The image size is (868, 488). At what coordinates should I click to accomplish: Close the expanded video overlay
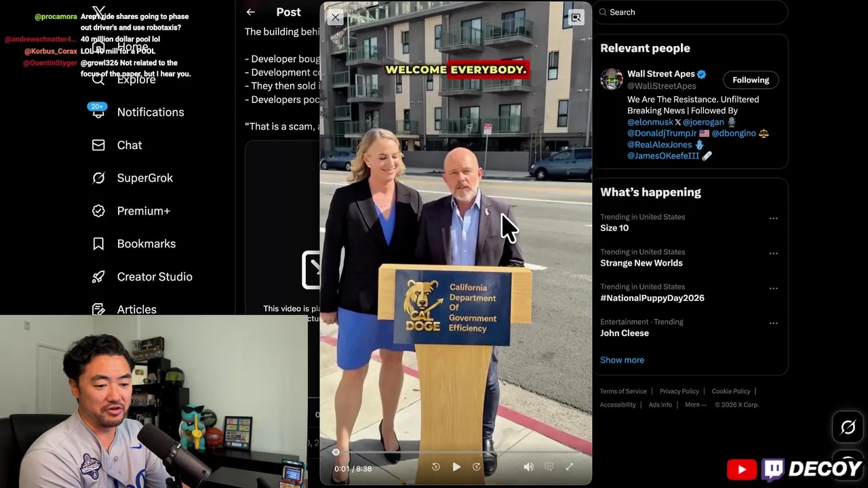coord(336,18)
